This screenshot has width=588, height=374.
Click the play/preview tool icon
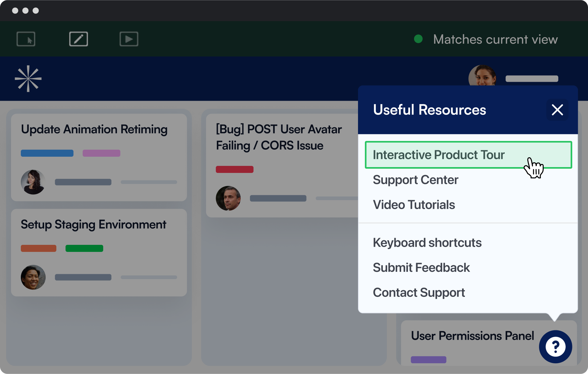(129, 39)
